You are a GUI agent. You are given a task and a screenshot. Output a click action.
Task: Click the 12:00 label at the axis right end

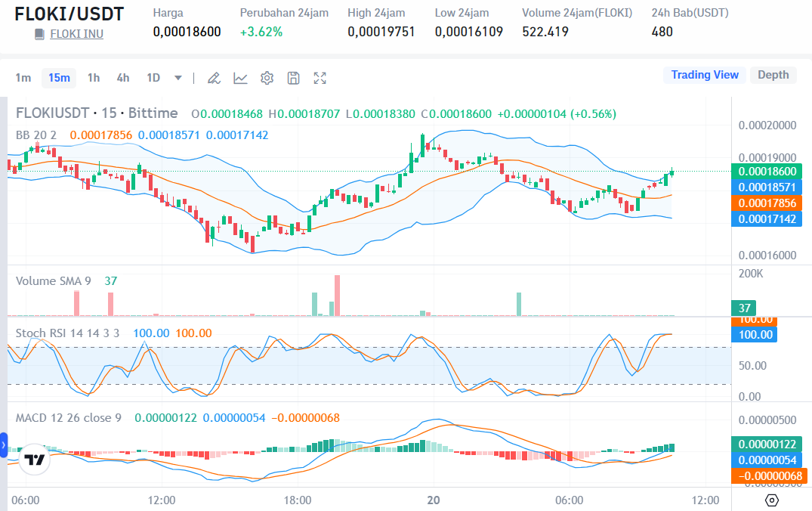pyautogui.click(x=705, y=500)
